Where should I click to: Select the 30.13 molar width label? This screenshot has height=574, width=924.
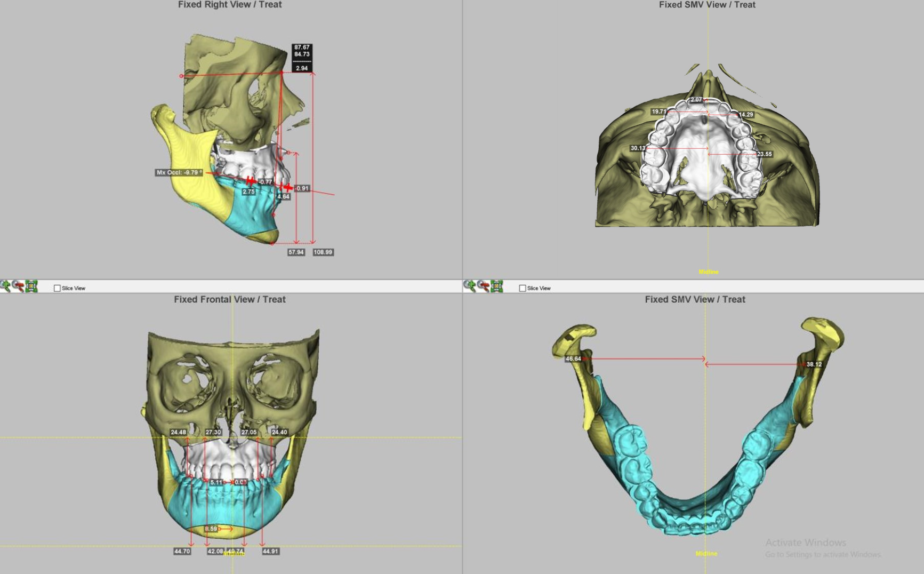click(x=638, y=148)
